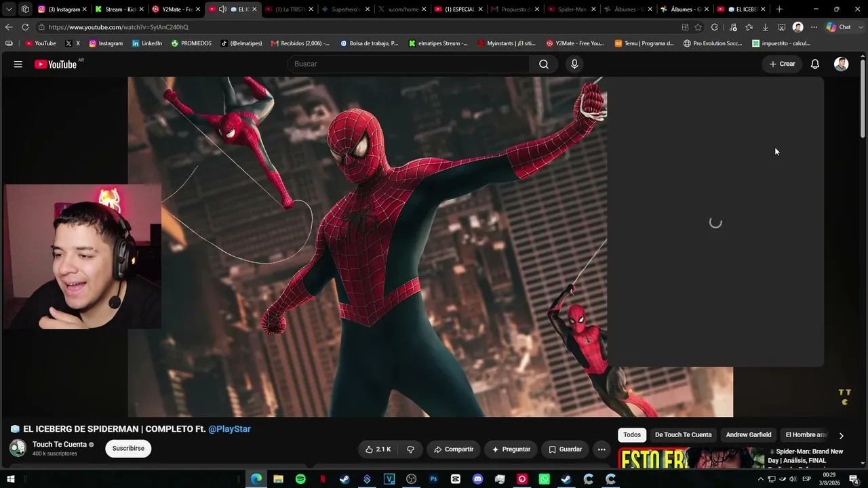
Task: Add this page to favorites with the star
Action: (x=698, y=27)
